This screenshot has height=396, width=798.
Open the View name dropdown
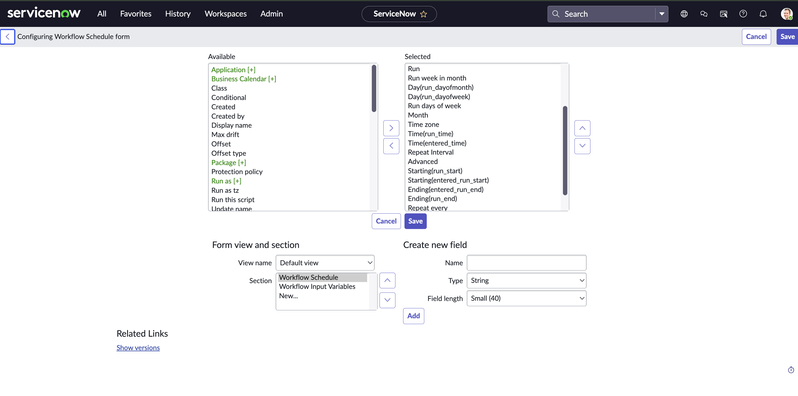(x=325, y=263)
